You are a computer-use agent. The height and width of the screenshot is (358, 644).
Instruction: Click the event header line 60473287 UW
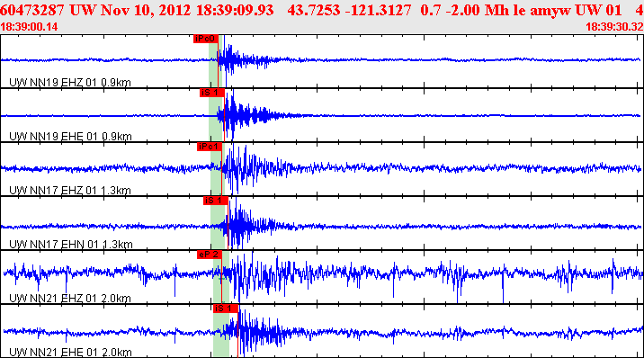322,10
